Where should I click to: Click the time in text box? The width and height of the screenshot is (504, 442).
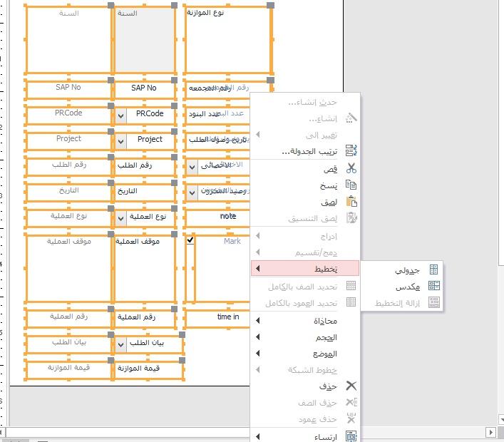[218, 319]
